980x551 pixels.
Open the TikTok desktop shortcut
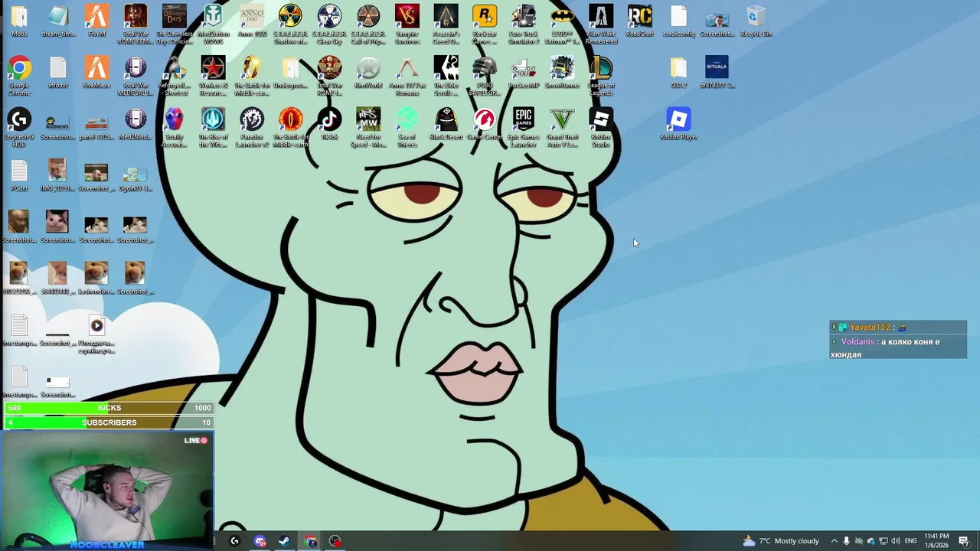[329, 124]
